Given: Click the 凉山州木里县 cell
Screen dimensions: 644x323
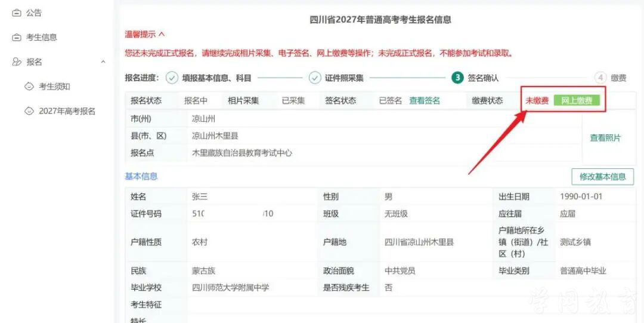Looking at the screenshot, I should (215, 136).
